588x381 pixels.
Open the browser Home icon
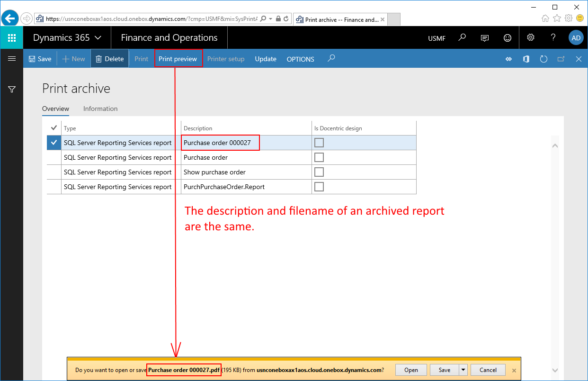coord(545,18)
